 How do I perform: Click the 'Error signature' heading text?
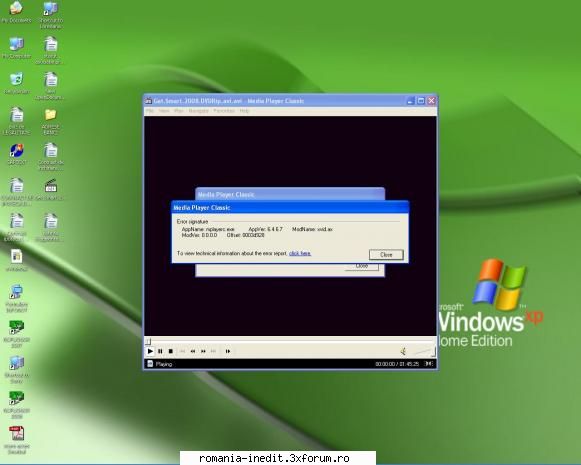tap(192, 222)
